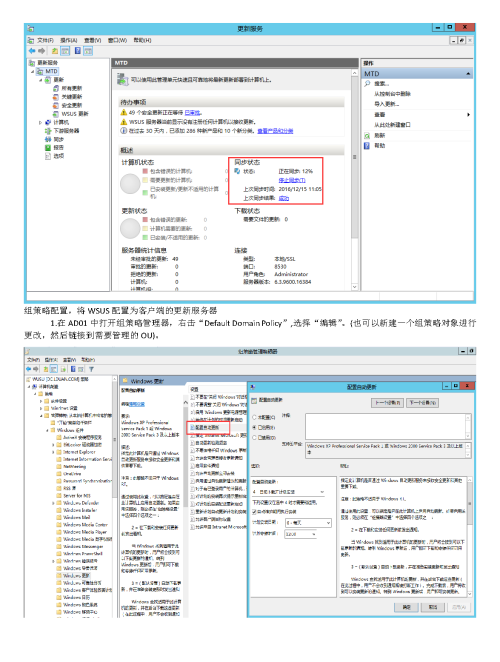Select the 已启用 radio button
This screenshot has width=500, height=662.
coord(254,427)
